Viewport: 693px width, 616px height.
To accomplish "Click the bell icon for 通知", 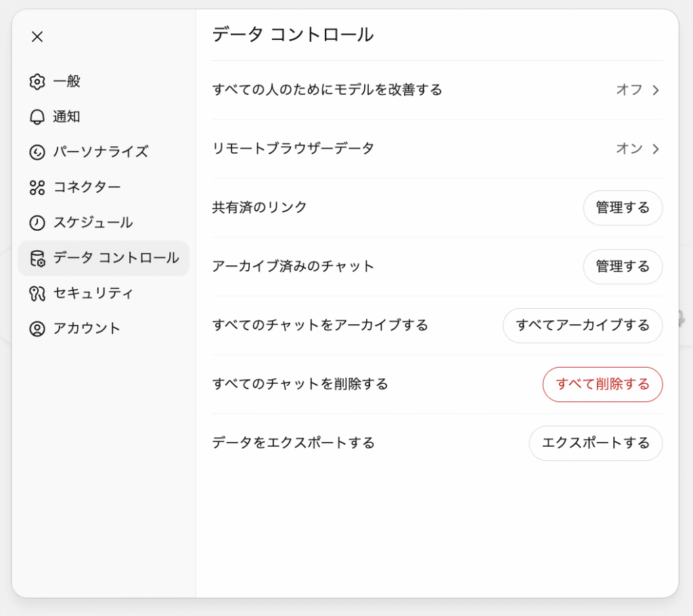I will tap(37, 117).
